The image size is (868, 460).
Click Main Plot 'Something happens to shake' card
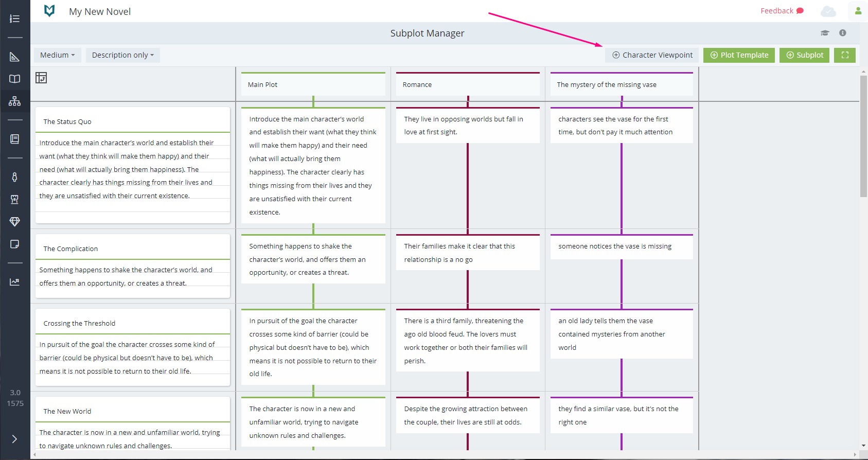click(313, 259)
